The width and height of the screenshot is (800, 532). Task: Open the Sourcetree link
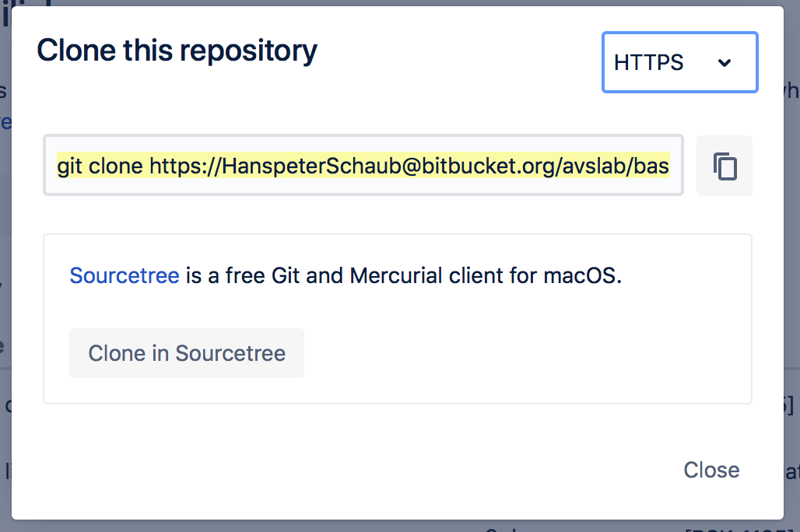click(125, 276)
